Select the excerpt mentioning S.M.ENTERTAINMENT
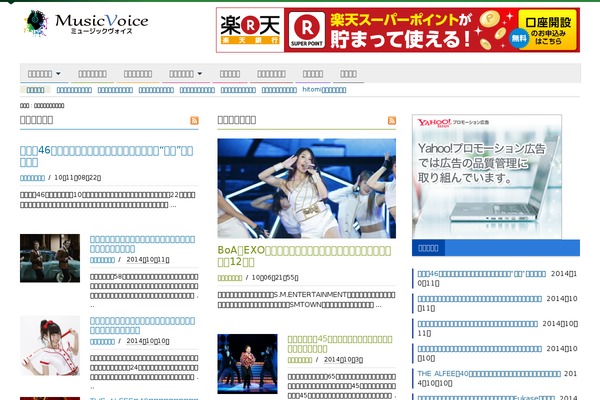This screenshot has height=400, width=600. pos(306,300)
